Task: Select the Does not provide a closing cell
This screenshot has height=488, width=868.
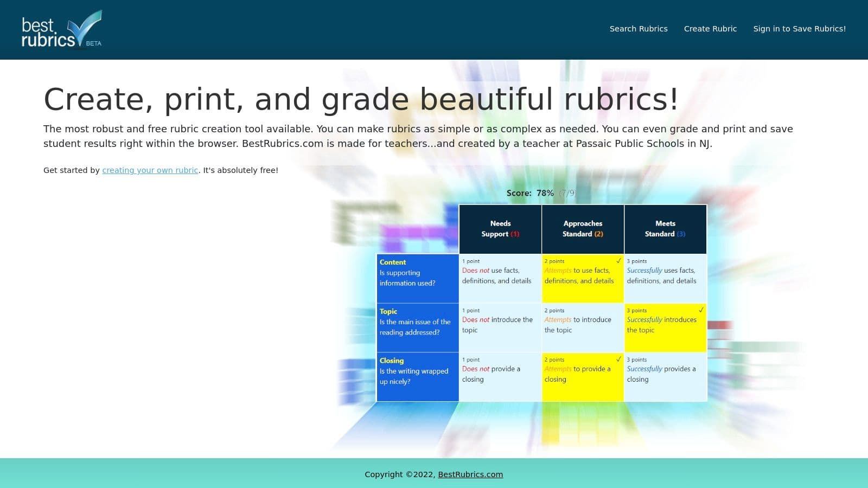Action: (x=500, y=377)
